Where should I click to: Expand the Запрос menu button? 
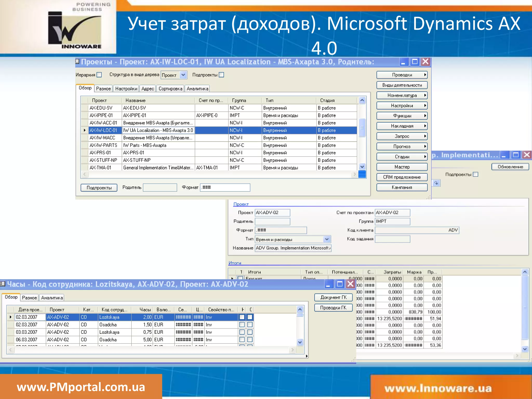tap(402, 136)
